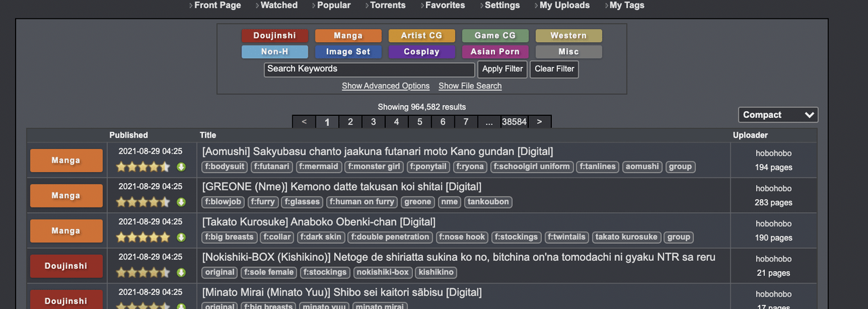The image size is (868, 309).
Task: Click the 'f:twintails' tag
Action: tap(566, 237)
